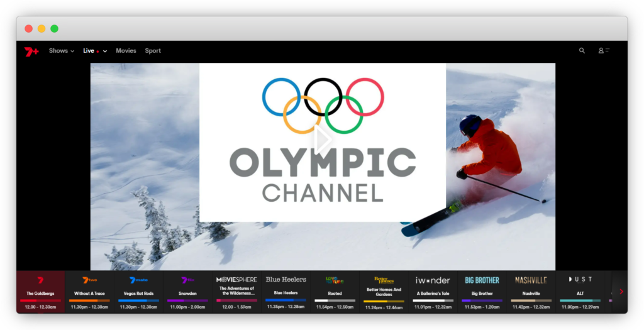The width and height of the screenshot is (644, 330).
Task: Click Vegas Rat Rods blue progress bar
Action: (138, 300)
